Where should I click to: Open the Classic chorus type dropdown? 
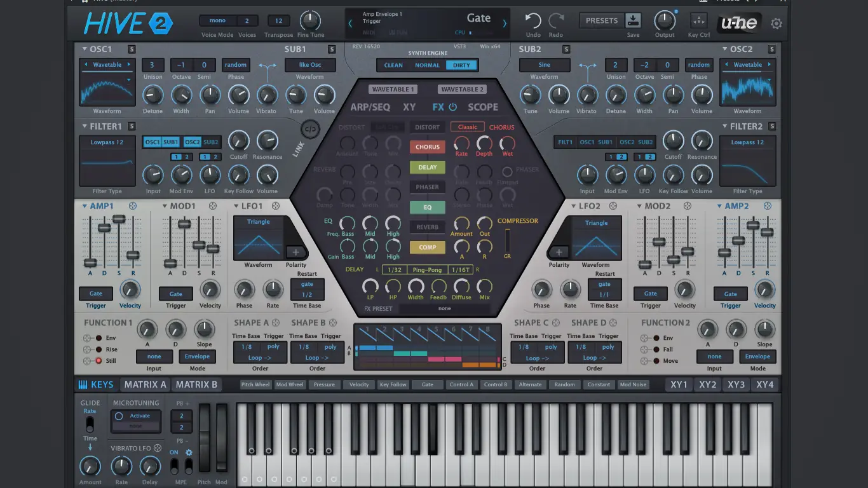(468, 127)
